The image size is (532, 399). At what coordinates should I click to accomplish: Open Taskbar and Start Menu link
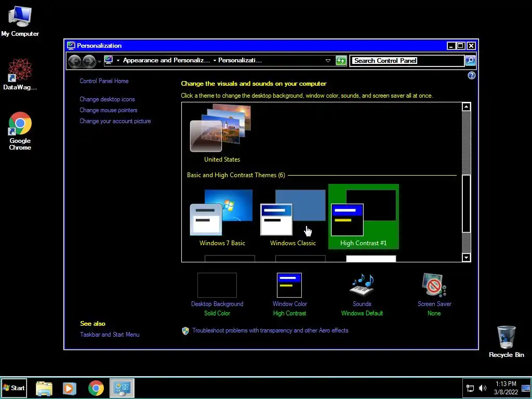tap(110, 334)
